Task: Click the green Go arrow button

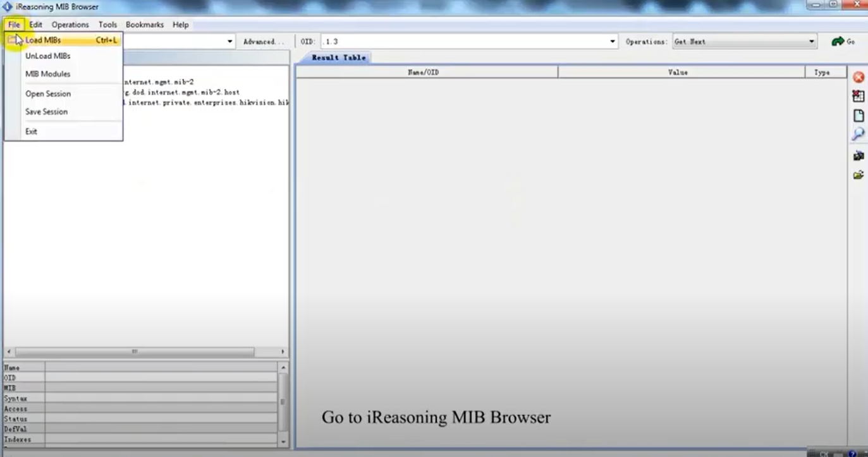Action: tap(843, 42)
